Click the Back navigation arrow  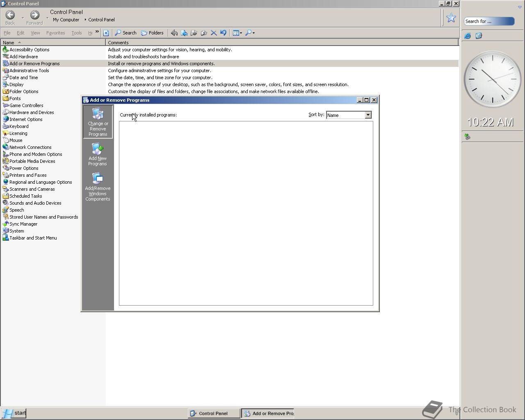click(x=10, y=16)
